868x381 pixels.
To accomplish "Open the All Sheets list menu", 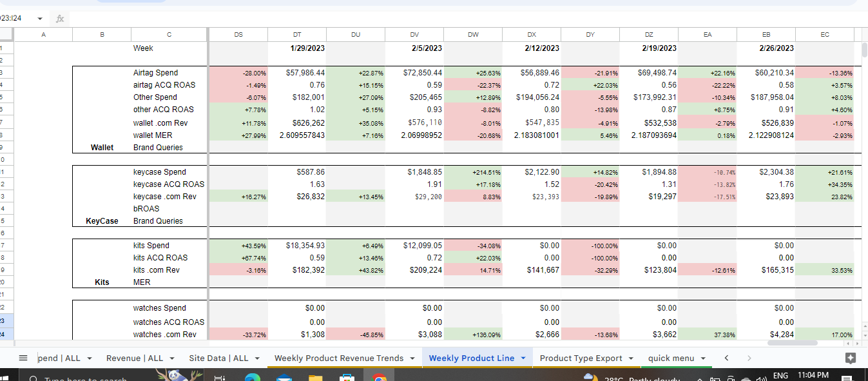I will tap(23, 358).
